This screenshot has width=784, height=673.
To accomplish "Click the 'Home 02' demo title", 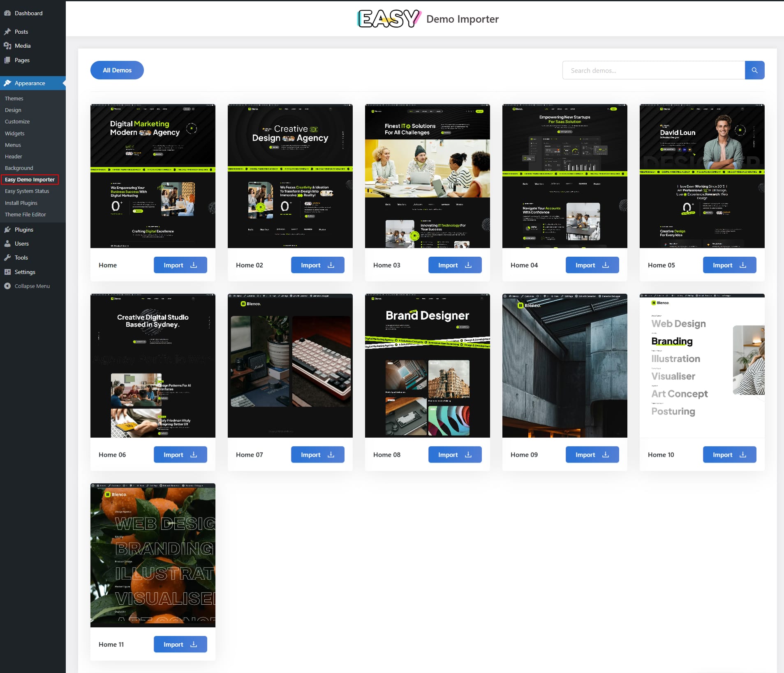I will tap(250, 265).
